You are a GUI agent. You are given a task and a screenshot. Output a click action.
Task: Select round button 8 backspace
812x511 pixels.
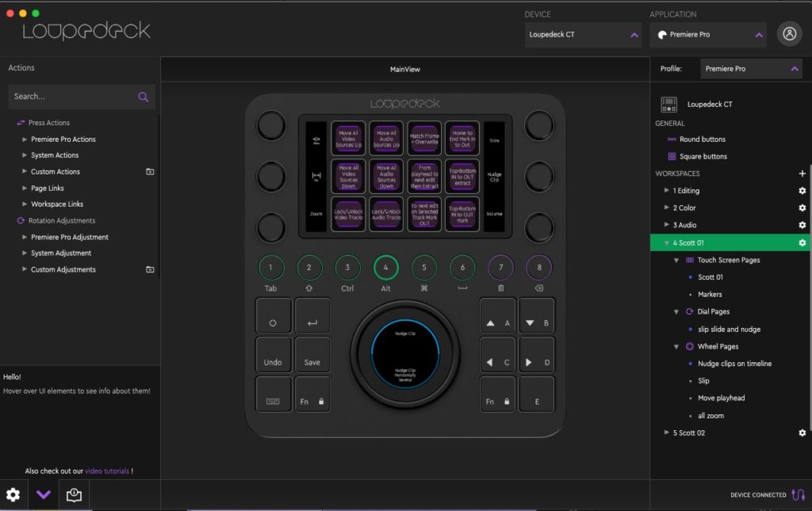(x=539, y=268)
